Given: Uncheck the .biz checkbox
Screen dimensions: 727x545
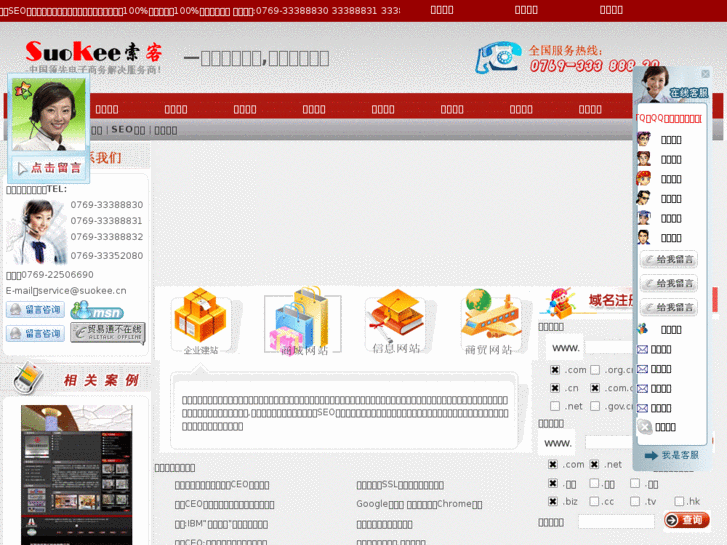Looking at the screenshot, I should tap(553, 501).
